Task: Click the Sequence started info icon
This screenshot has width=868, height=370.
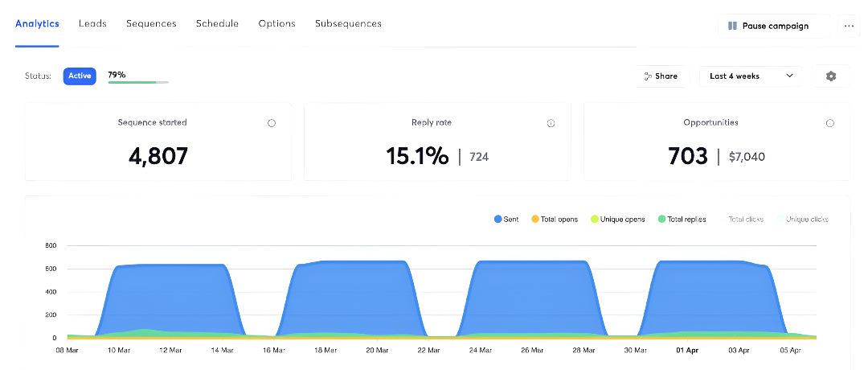Action: point(271,123)
